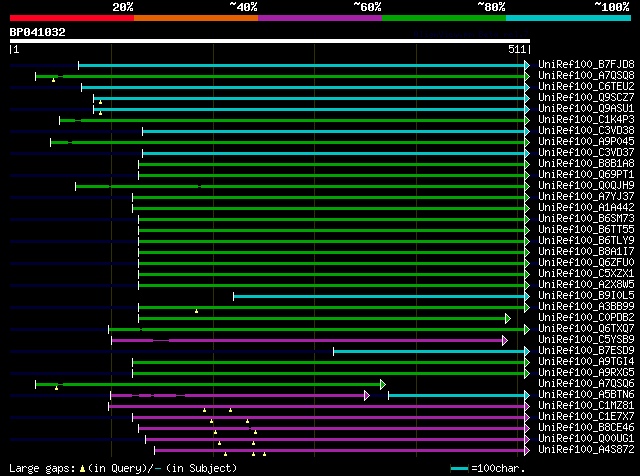Click the BP041032 query name label
640x476 pixels.
(x=38, y=32)
